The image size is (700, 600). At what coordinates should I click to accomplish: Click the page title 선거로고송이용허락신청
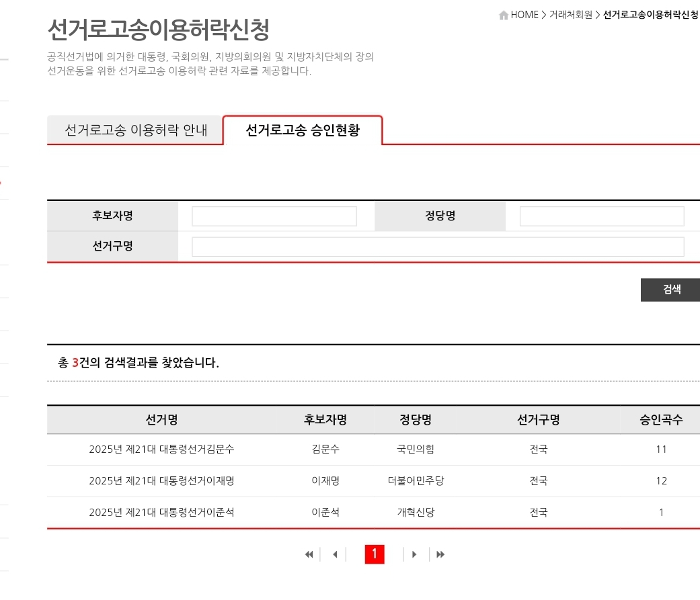click(x=159, y=29)
